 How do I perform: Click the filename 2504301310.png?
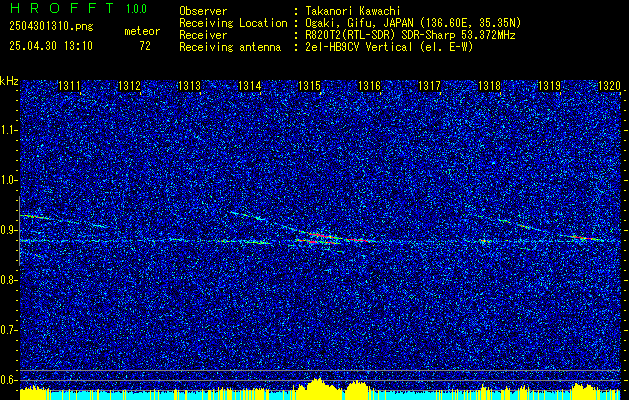point(51,27)
